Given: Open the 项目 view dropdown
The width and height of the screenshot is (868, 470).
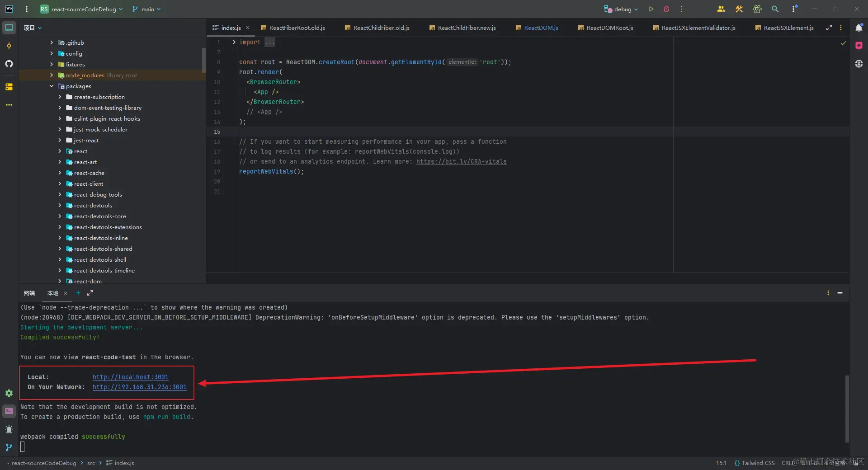Looking at the screenshot, I should pos(33,28).
